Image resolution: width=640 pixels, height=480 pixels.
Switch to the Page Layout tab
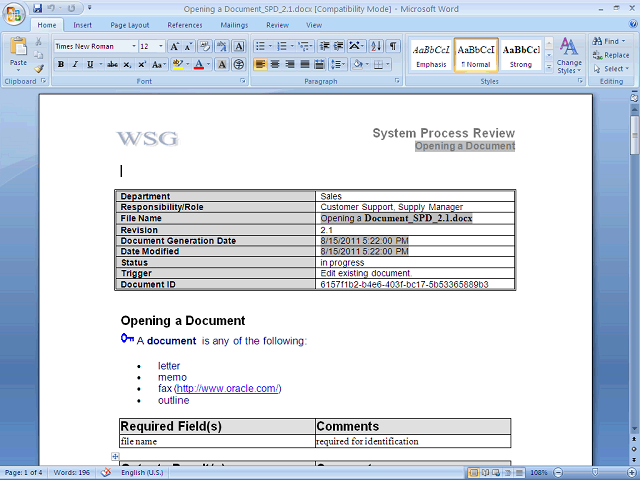(x=130, y=25)
